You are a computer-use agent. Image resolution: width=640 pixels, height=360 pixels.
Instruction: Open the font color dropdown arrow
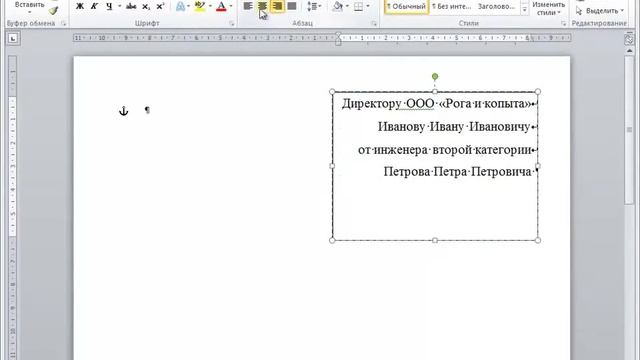[231, 6]
